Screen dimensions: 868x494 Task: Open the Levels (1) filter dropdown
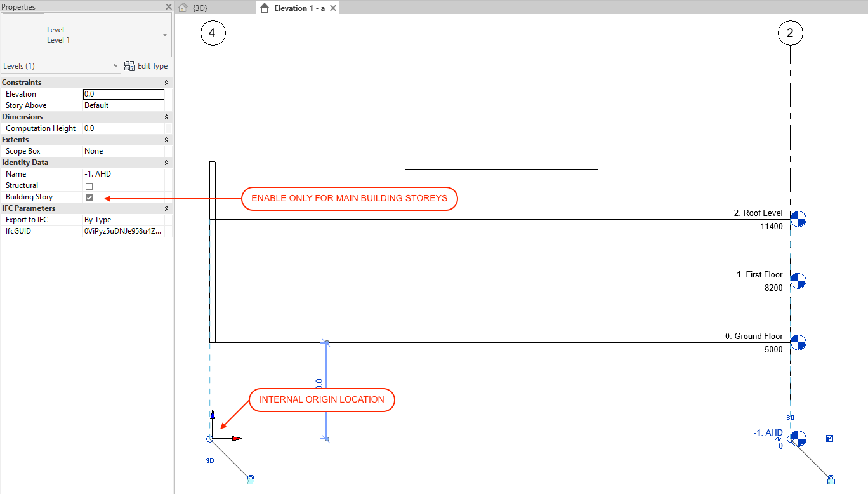(115, 66)
